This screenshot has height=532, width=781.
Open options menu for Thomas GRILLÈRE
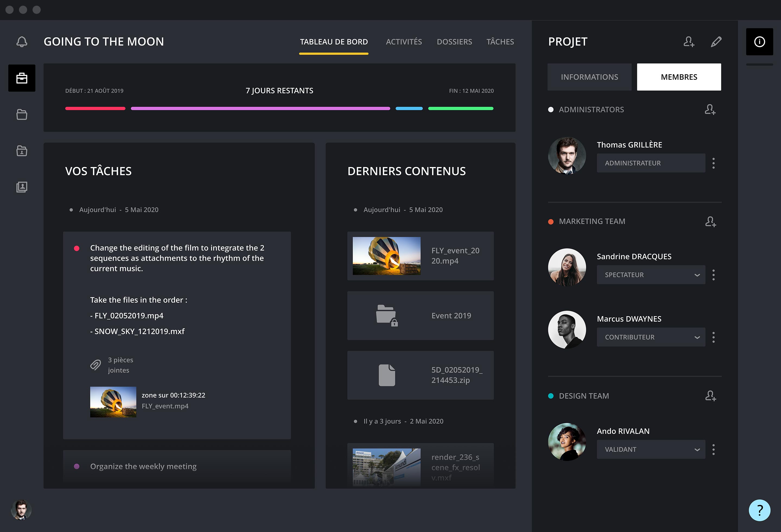(713, 163)
